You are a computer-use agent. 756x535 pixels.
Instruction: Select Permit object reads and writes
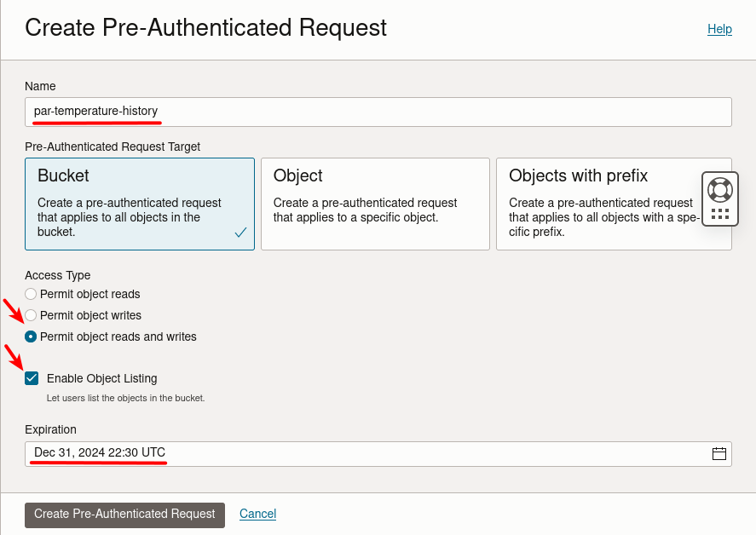point(31,337)
